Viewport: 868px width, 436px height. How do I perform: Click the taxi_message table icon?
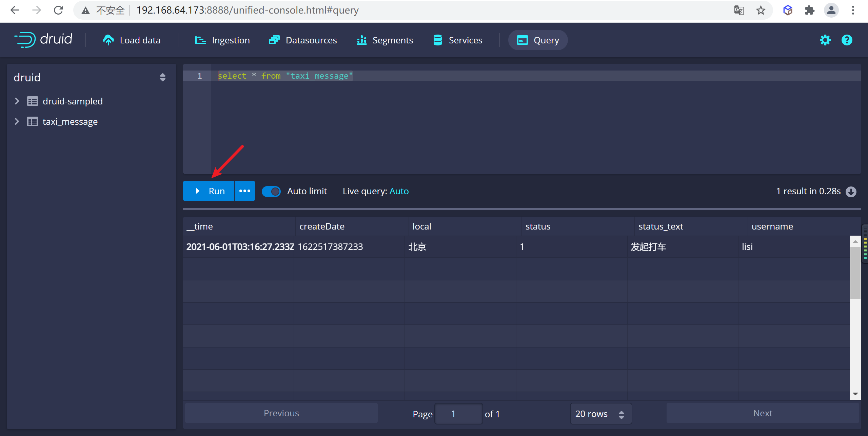click(x=32, y=121)
